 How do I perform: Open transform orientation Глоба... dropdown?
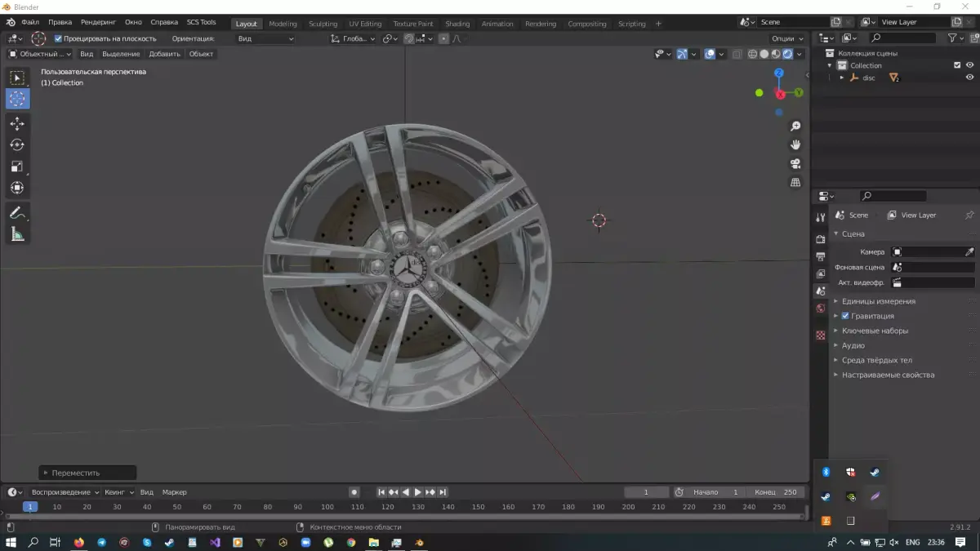354,38
